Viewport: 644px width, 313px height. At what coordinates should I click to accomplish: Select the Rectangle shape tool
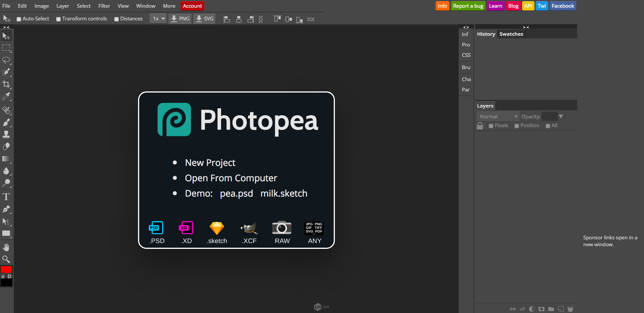click(x=6, y=233)
